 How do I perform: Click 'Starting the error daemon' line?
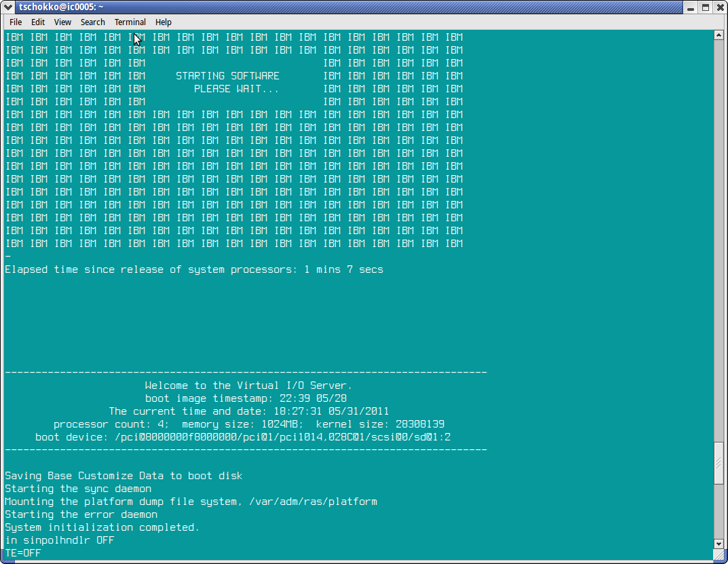[81, 514]
